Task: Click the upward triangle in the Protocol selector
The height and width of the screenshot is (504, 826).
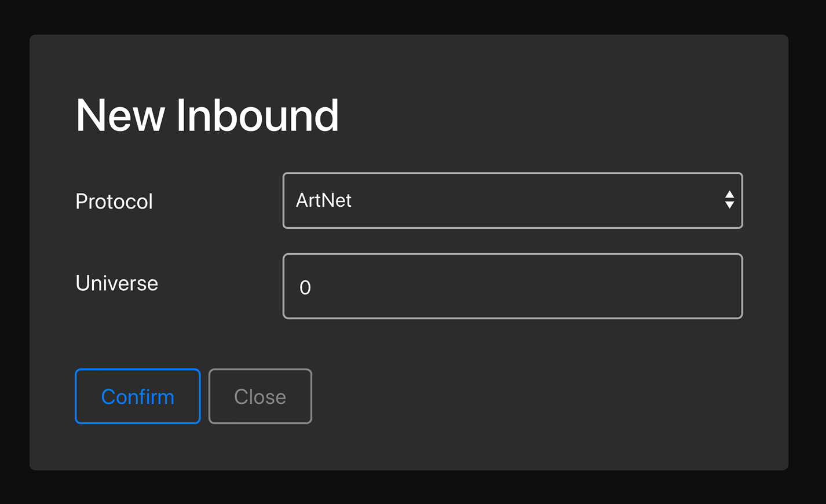Action: [x=729, y=195]
